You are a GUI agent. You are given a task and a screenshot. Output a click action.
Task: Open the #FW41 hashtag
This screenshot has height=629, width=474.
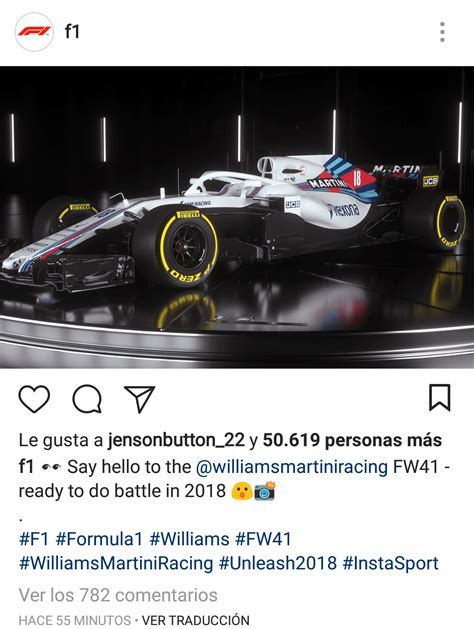pos(263,538)
